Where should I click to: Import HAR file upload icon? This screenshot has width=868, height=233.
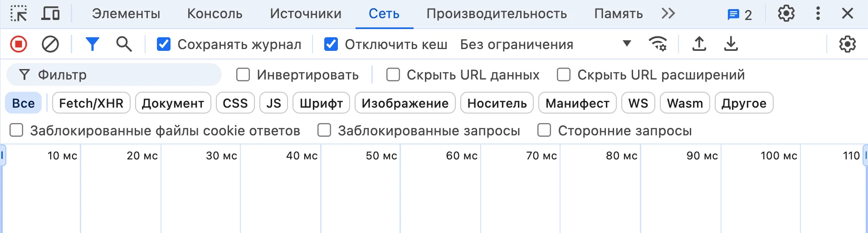[699, 44]
